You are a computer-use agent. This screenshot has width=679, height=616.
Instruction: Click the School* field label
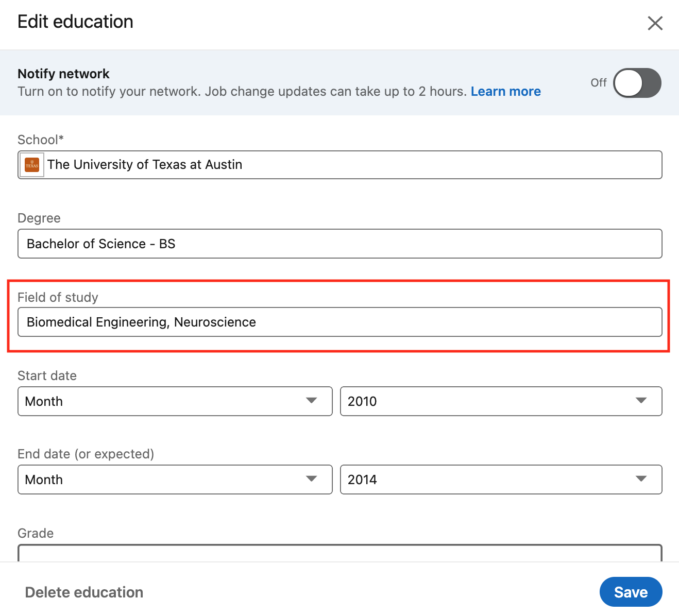pyautogui.click(x=40, y=140)
